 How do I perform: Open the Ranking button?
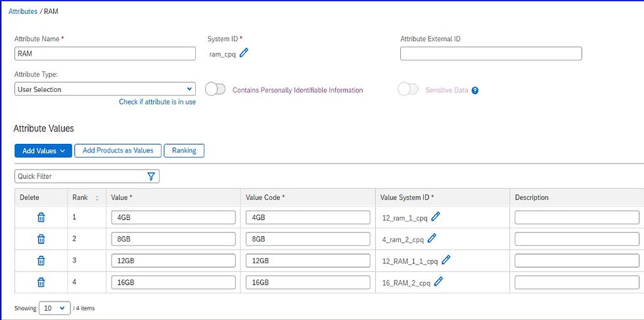coord(184,150)
